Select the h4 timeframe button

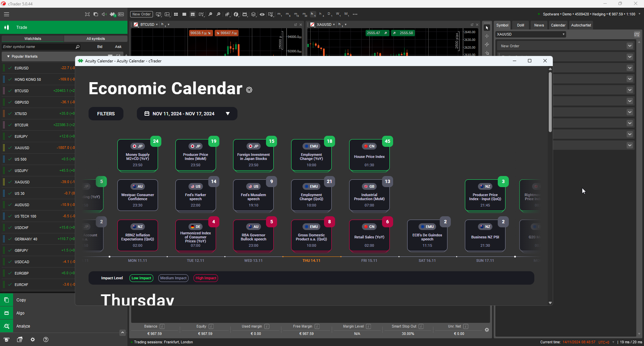tap(321, 14)
